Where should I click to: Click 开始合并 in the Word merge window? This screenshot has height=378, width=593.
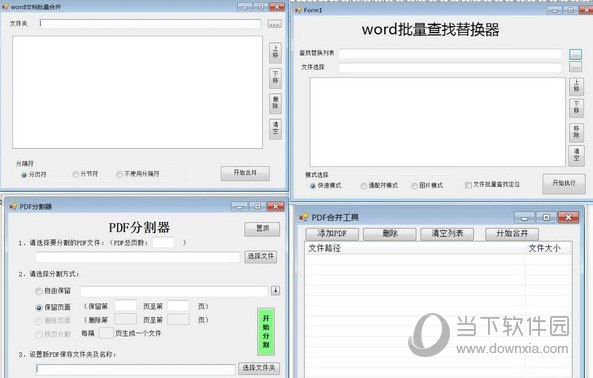tap(245, 173)
